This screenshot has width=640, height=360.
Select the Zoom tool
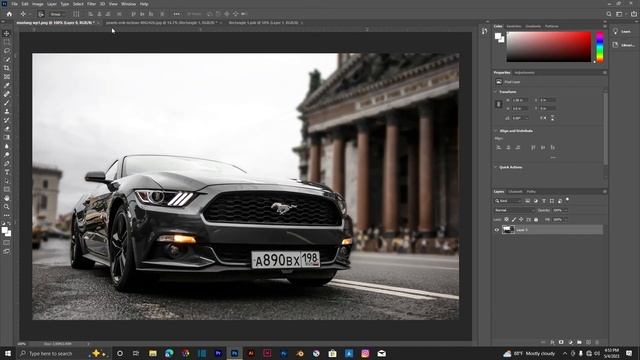click(x=7, y=207)
